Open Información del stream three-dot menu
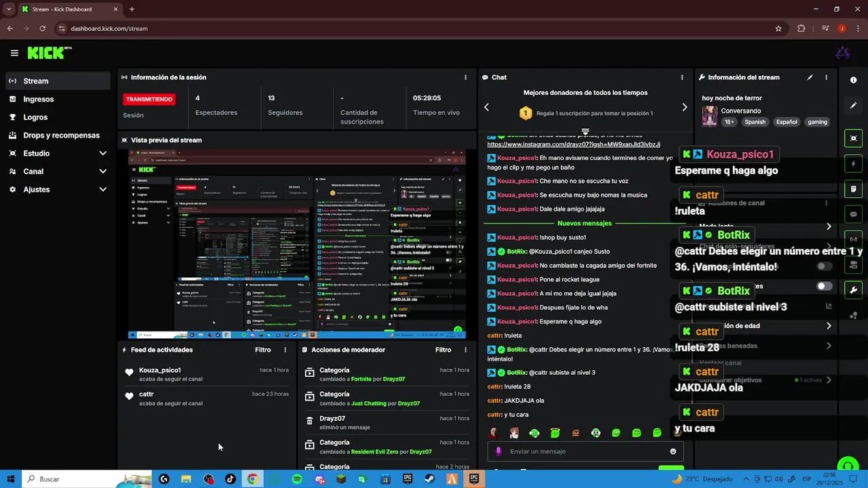Viewport: 868px width, 488px height. 826,77
